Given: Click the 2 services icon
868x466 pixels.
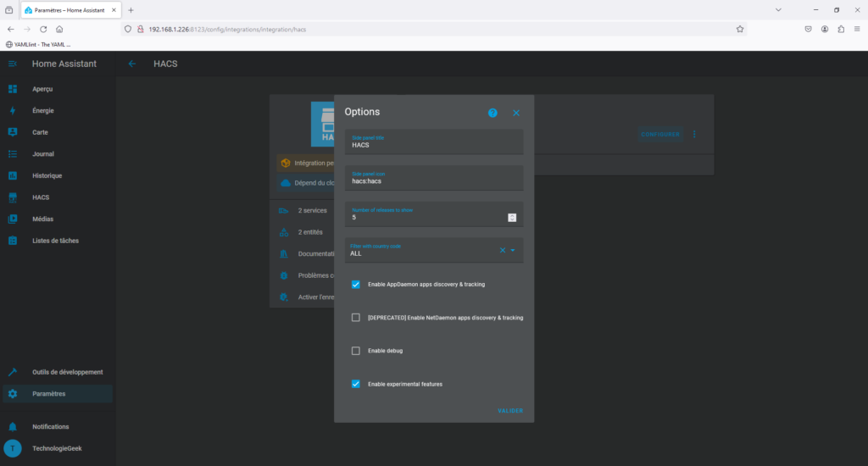Looking at the screenshot, I should point(283,211).
